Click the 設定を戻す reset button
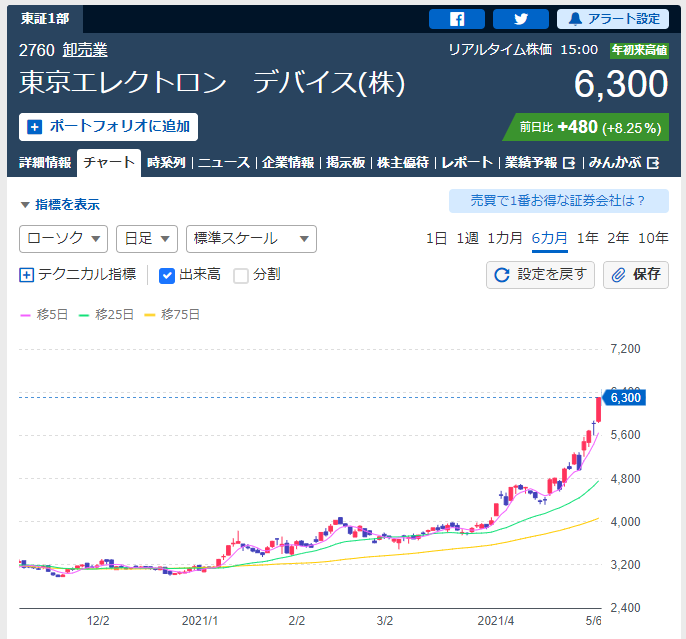The height and width of the screenshot is (639, 686). tap(540, 275)
